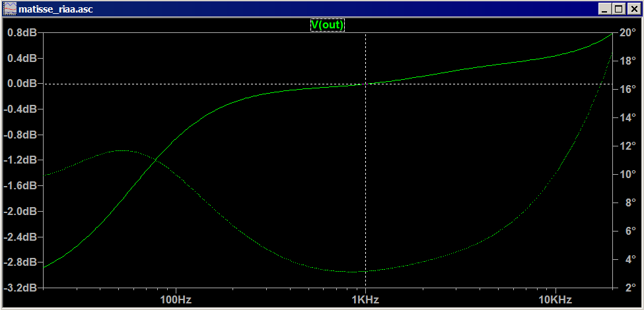Click the 20° label on phase axis

pyautogui.click(x=627, y=32)
